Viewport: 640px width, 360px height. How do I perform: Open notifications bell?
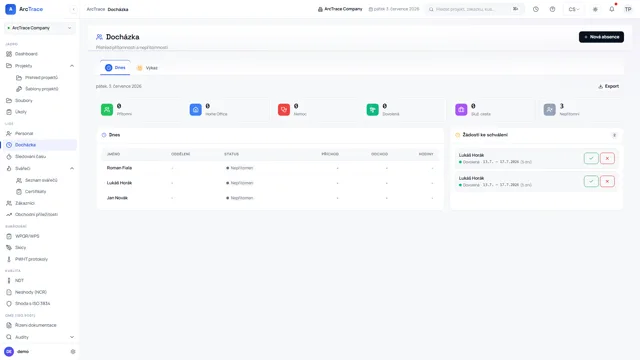(x=611, y=9)
